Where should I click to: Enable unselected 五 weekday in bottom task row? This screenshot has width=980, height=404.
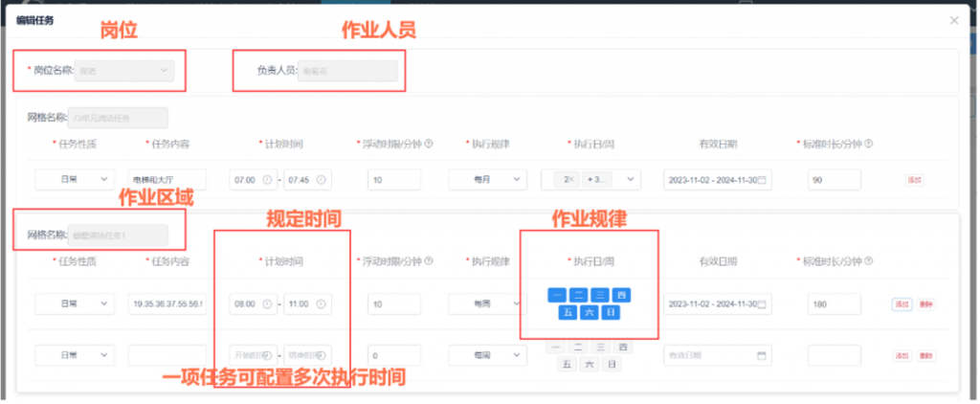click(x=567, y=364)
